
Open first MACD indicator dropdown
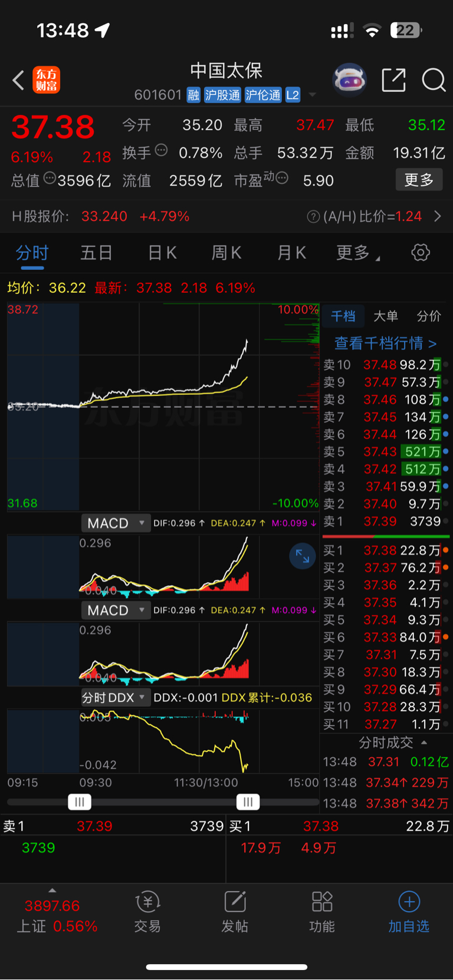tap(116, 523)
